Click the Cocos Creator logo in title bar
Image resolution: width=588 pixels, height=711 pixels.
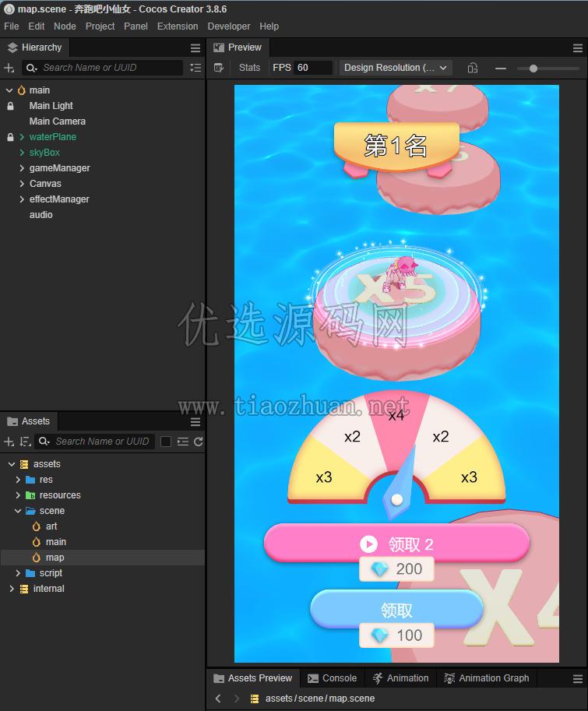[9, 9]
